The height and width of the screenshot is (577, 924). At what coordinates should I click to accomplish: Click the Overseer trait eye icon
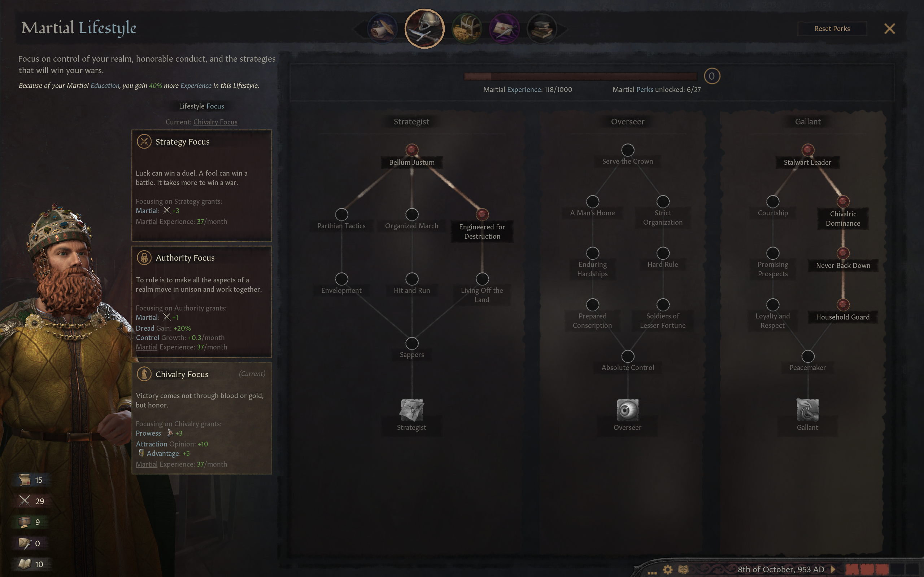click(x=627, y=410)
